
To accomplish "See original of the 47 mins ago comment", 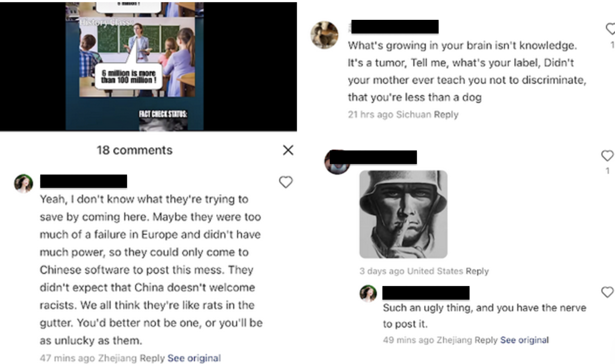I will click(x=194, y=358).
